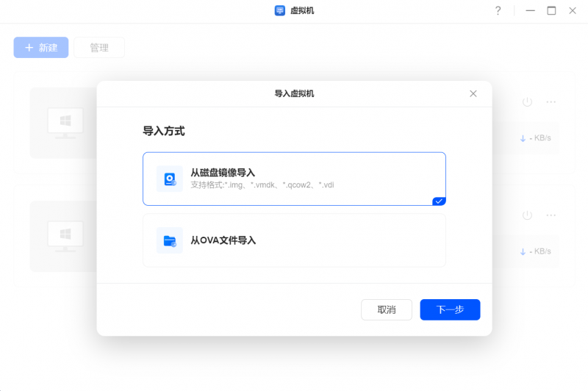Click the disk image import icon
The height and width of the screenshot is (391, 588).
(170, 179)
